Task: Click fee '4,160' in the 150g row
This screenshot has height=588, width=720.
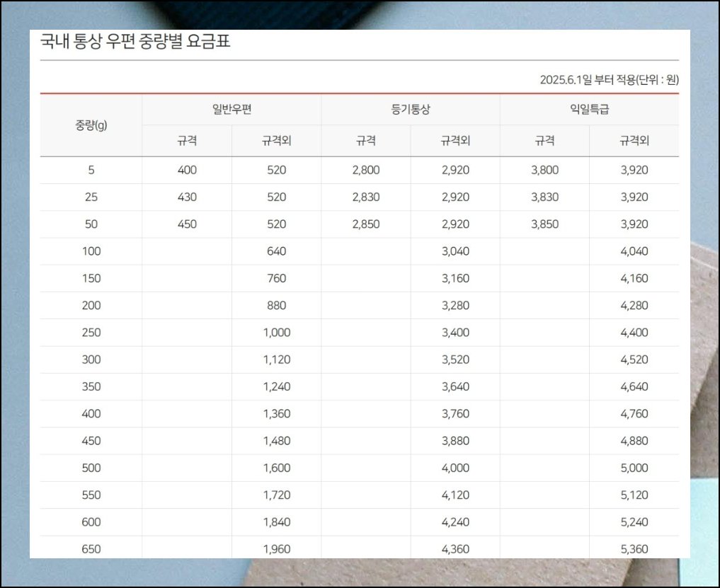Action: coord(634,278)
